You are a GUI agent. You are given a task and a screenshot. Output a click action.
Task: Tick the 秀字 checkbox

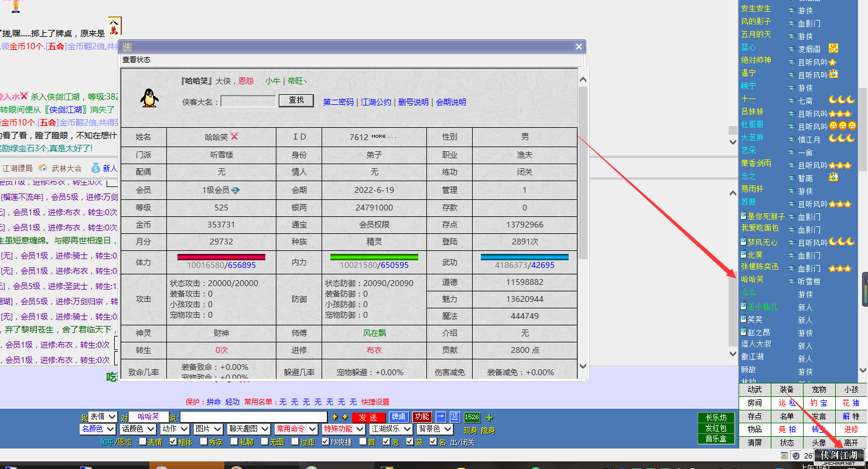tap(204, 442)
